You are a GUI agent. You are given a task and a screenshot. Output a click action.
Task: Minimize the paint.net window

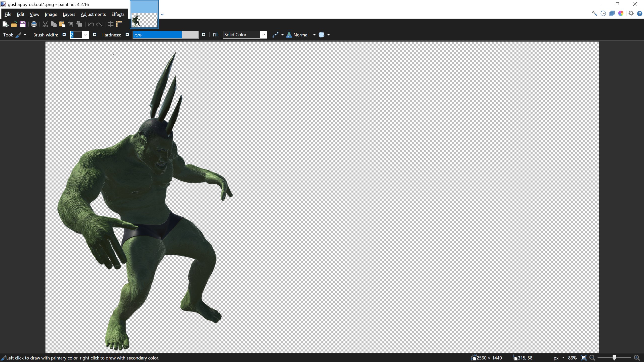click(x=599, y=4)
